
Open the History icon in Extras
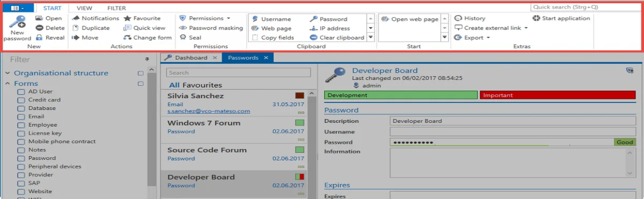point(458,18)
